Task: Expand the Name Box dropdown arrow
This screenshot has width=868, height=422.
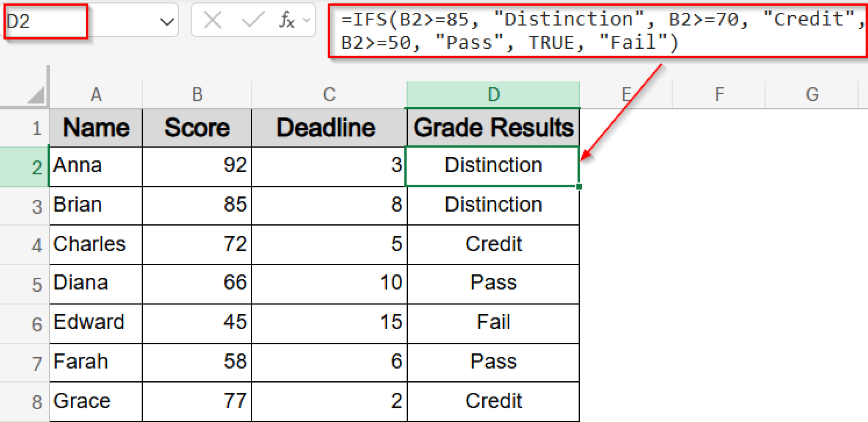Action: 167,21
